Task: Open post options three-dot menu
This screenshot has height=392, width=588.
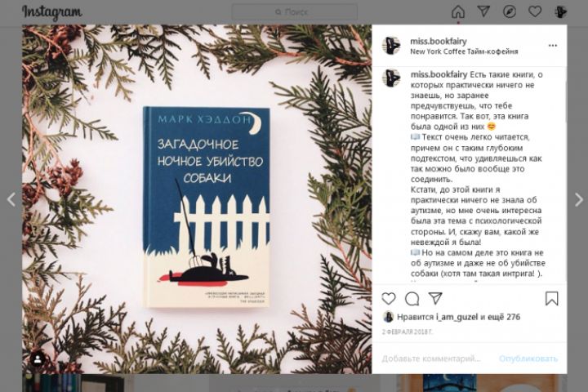Action: 553,46
